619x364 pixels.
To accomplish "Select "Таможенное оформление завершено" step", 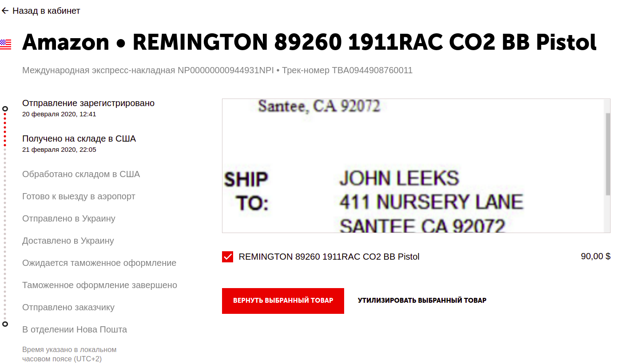I will coord(99,285).
